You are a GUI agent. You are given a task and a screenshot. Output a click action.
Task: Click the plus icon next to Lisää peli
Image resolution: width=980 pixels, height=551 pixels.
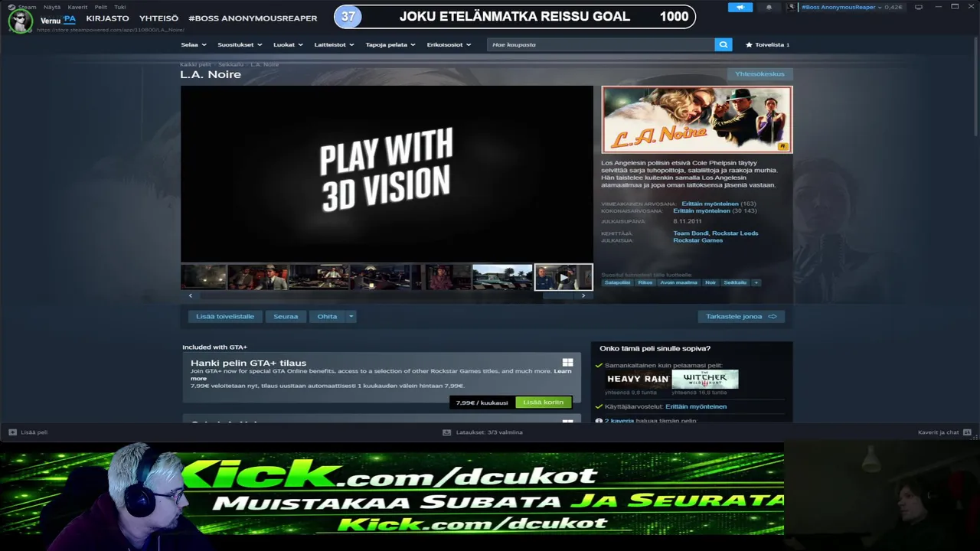[x=12, y=432]
